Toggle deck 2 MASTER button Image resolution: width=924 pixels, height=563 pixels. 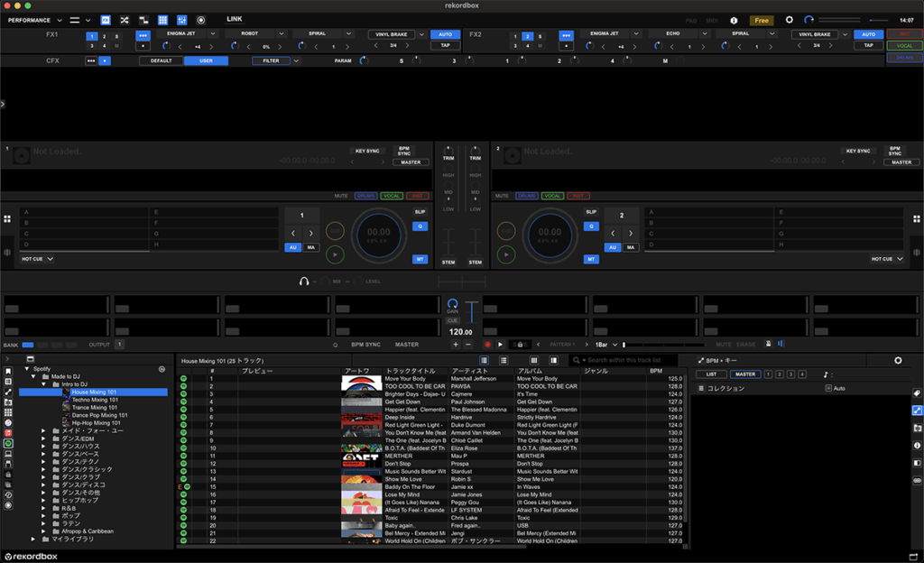[901, 162]
